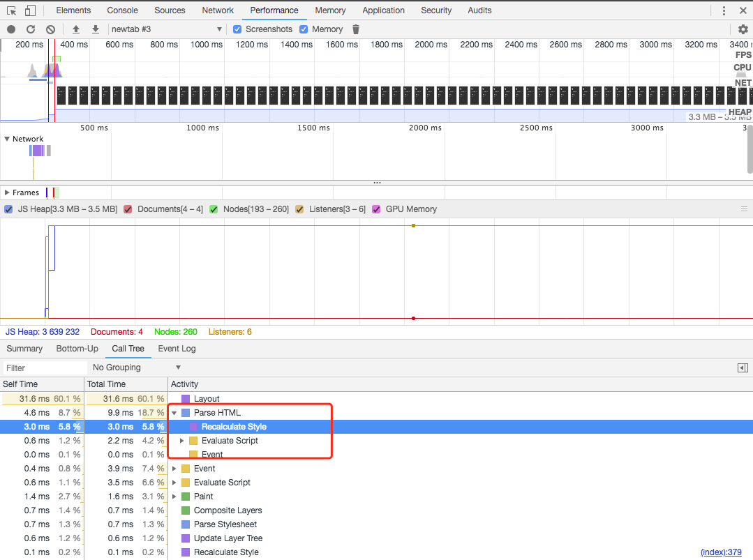The image size is (753, 560).
Task: Sort by the Total Time column header
Action: pos(126,384)
